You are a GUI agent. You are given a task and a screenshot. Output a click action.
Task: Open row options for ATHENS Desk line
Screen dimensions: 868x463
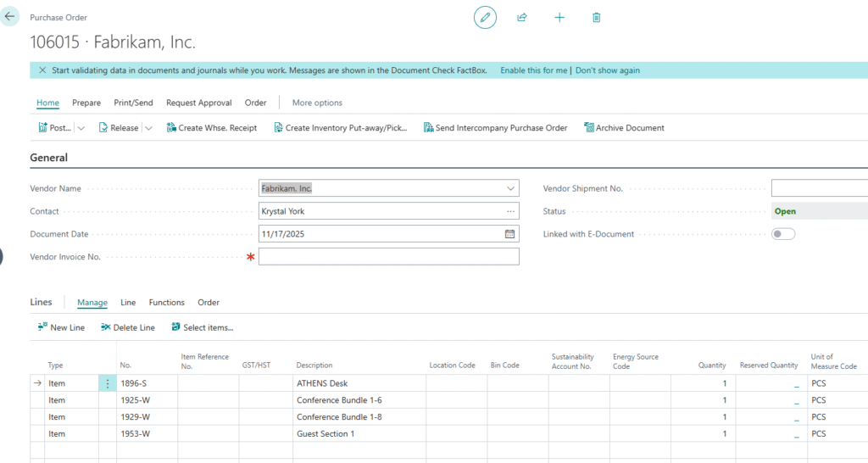pyautogui.click(x=108, y=383)
